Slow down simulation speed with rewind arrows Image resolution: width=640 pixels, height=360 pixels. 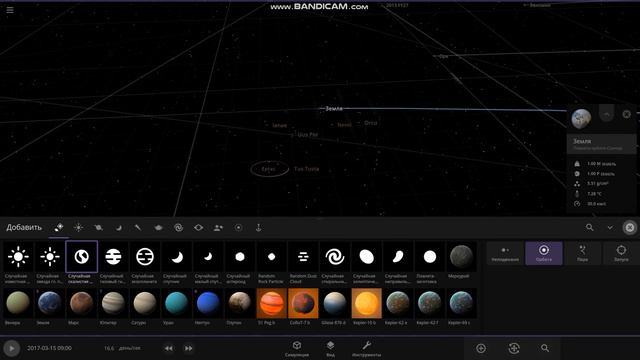168,348
